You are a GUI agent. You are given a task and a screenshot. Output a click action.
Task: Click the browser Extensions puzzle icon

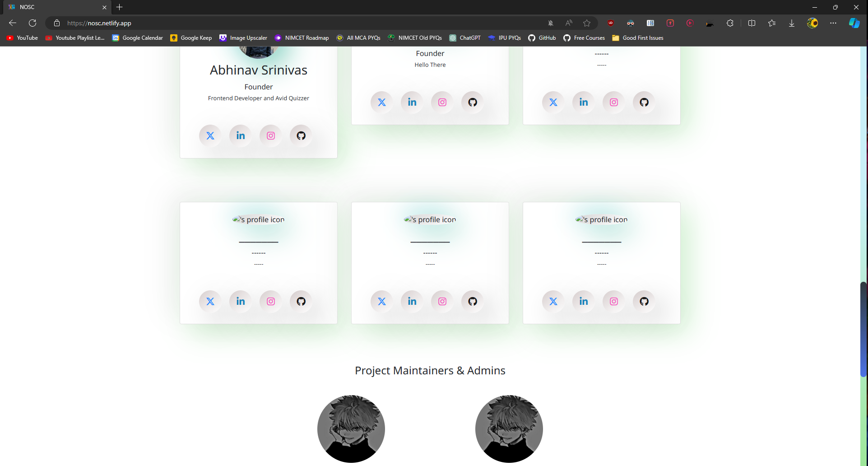tap(729, 23)
